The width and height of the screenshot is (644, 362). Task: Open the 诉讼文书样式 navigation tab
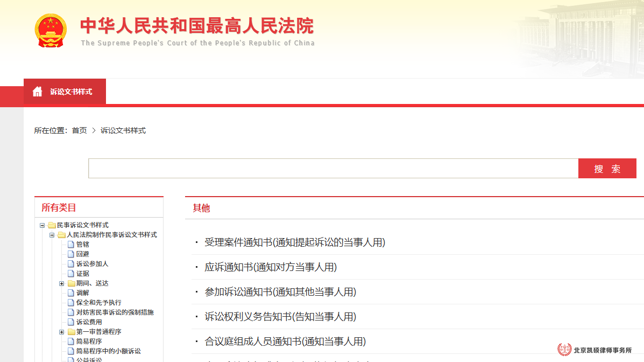tap(71, 92)
